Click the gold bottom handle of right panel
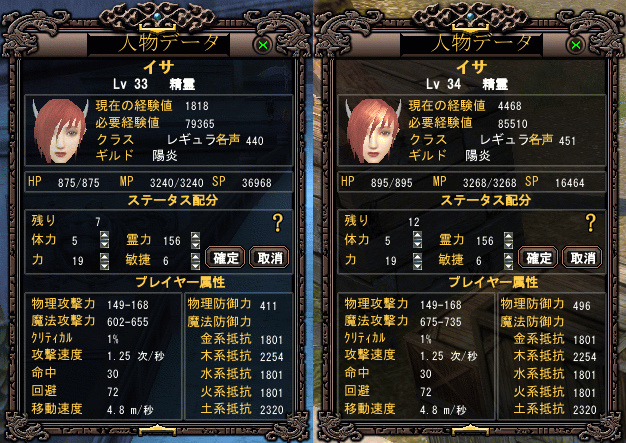 pyautogui.click(x=470, y=429)
